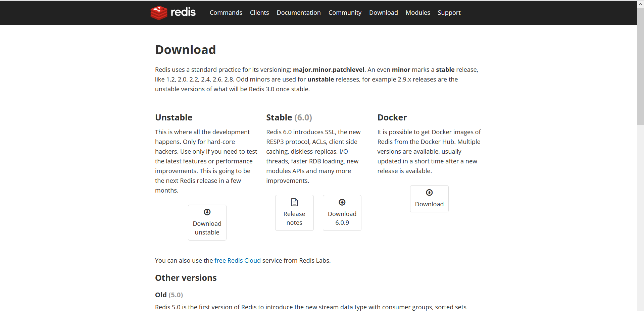Open the Modules page

point(418,13)
